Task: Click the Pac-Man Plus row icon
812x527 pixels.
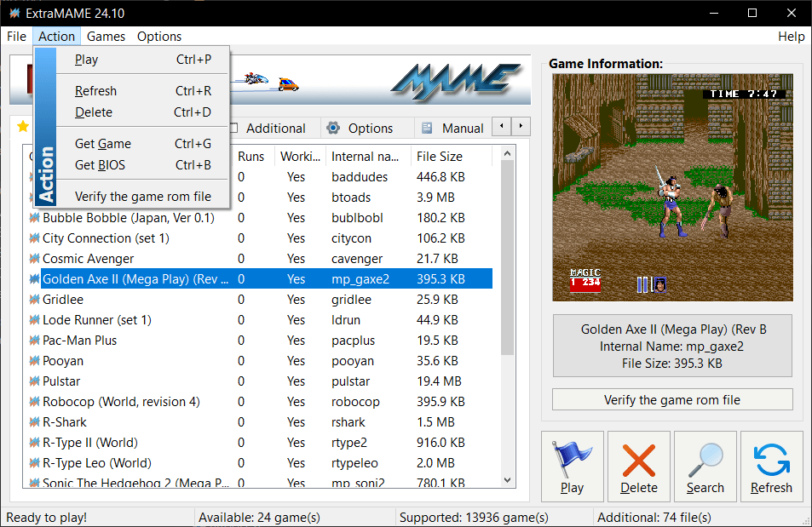Action: pos(34,341)
